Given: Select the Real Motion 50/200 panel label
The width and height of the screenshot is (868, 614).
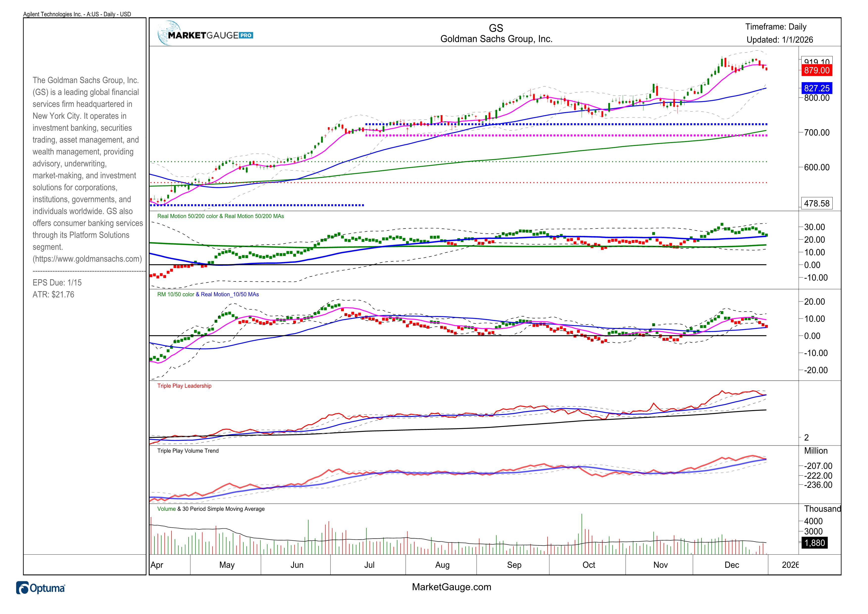Looking at the screenshot, I should tap(220, 216).
